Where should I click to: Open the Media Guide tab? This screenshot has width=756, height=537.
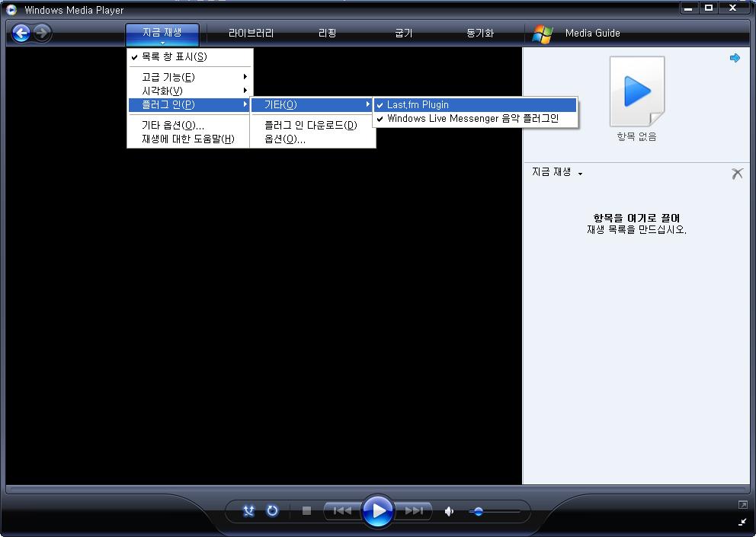[593, 34]
